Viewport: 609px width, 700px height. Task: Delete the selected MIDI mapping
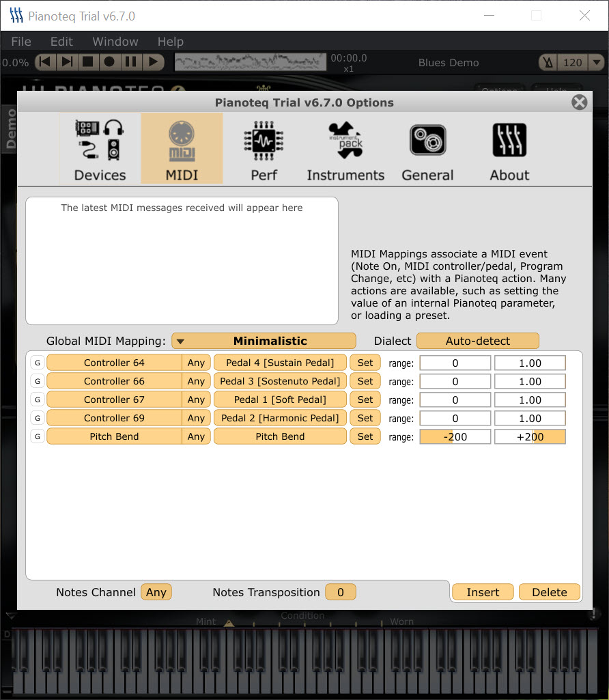[550, 592]
